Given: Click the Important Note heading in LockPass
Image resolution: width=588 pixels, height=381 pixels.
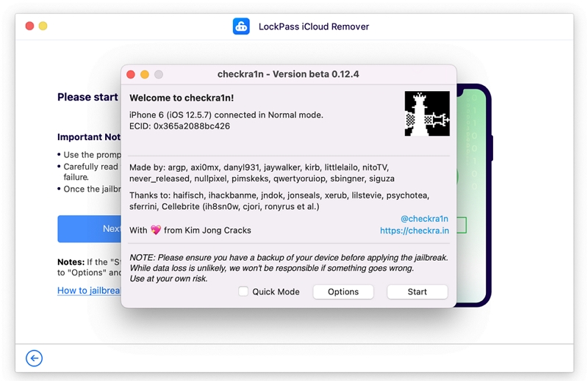Looking at the screenshot, I should 89,137.
